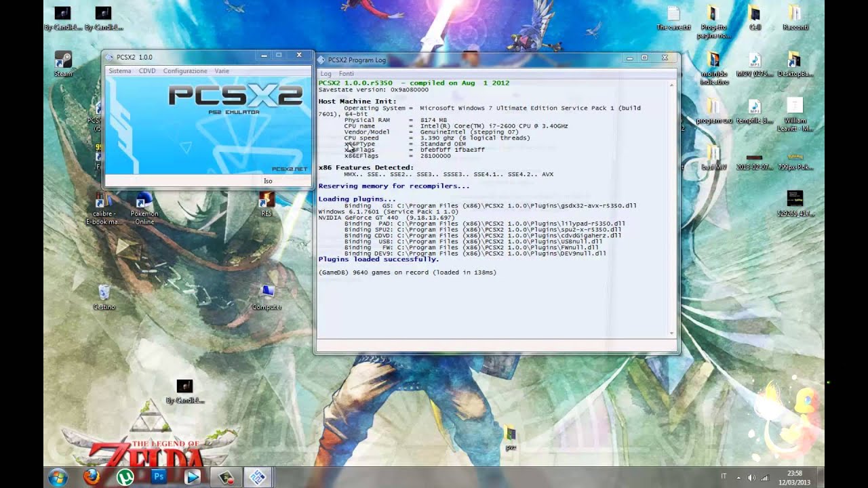Viewport: 868px width, 488px height.
Task: Select the Computer desktop icon
Action: (x=267, y=298)
